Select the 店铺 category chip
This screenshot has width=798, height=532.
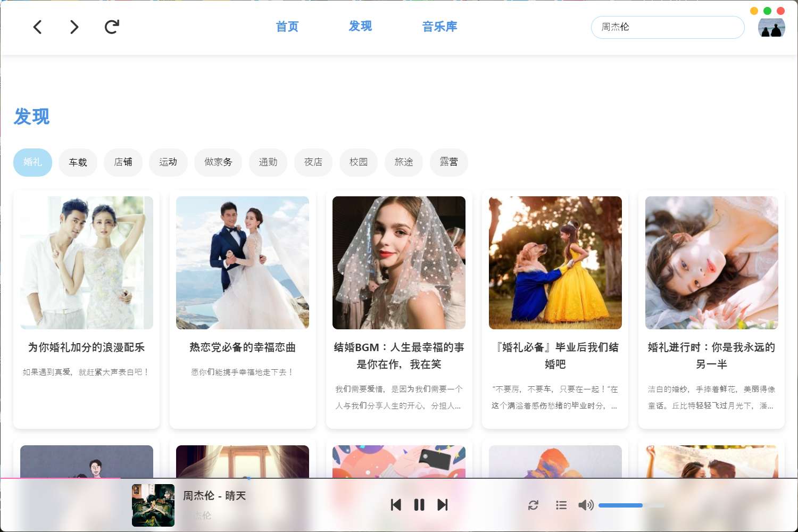point(123,162)
